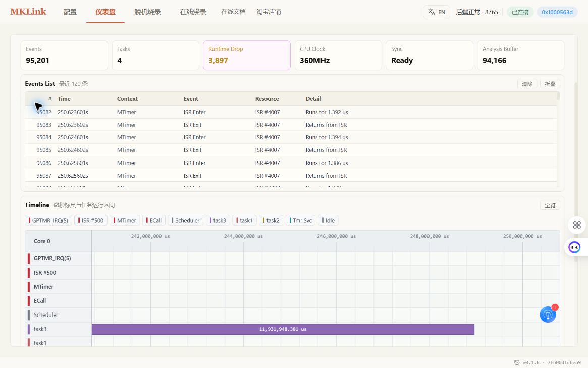Toggle the GPTMR_IRQ(5) legend chip
The width and height of the screenshot is (588, 368).
(48, 220)
